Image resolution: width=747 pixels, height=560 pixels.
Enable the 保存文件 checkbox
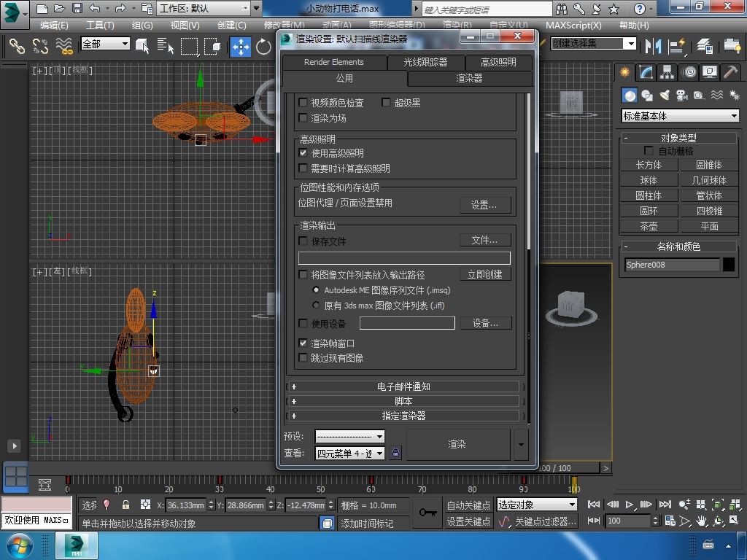pos(303,241)
